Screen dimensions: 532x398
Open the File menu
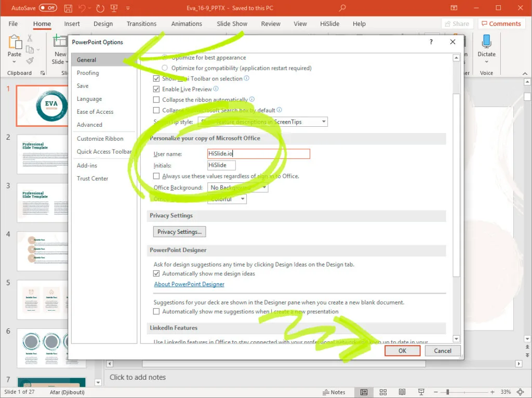[x=13, y=24]
